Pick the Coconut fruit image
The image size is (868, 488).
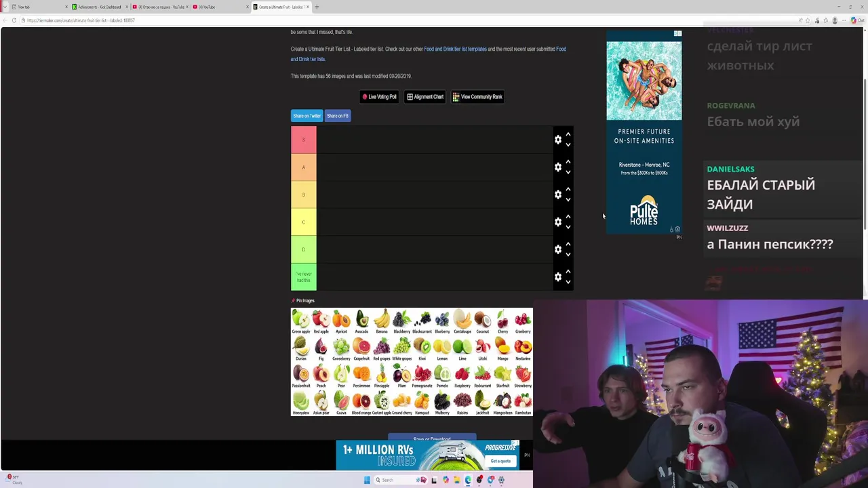tap(483, 322)
